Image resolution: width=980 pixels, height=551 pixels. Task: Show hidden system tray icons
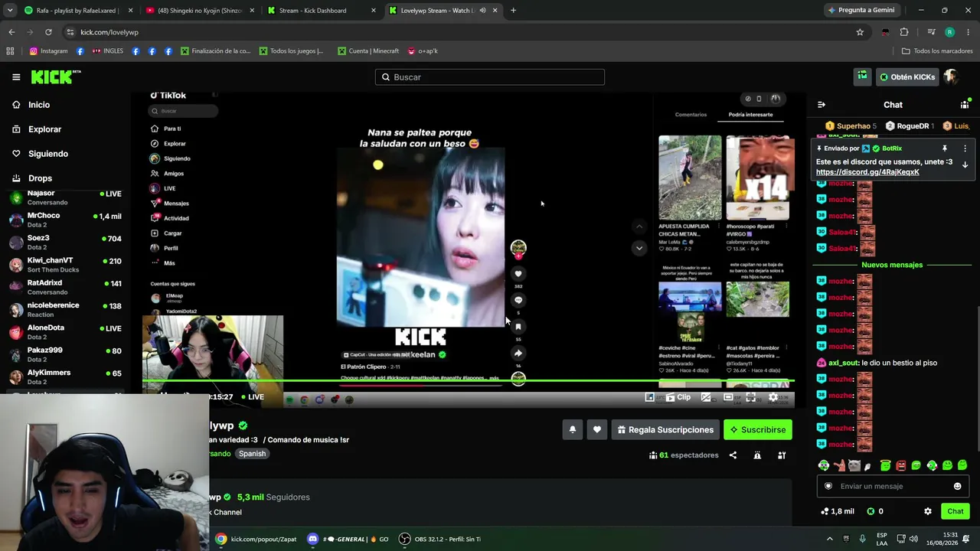click(x=829, y=539)
